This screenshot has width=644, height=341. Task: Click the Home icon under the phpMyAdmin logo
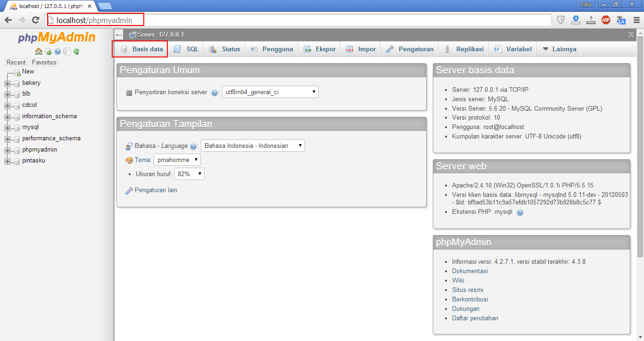39,52
